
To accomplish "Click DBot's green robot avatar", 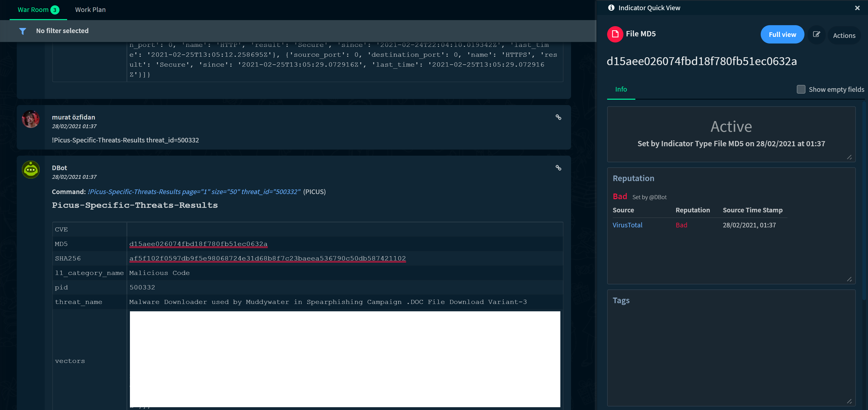I will tap(31, 170).
